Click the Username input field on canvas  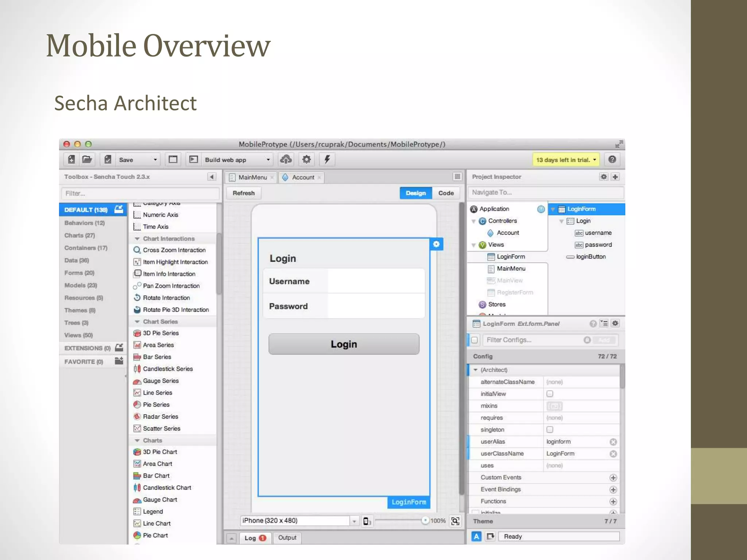pyautogui.click(x=376, y=281)
